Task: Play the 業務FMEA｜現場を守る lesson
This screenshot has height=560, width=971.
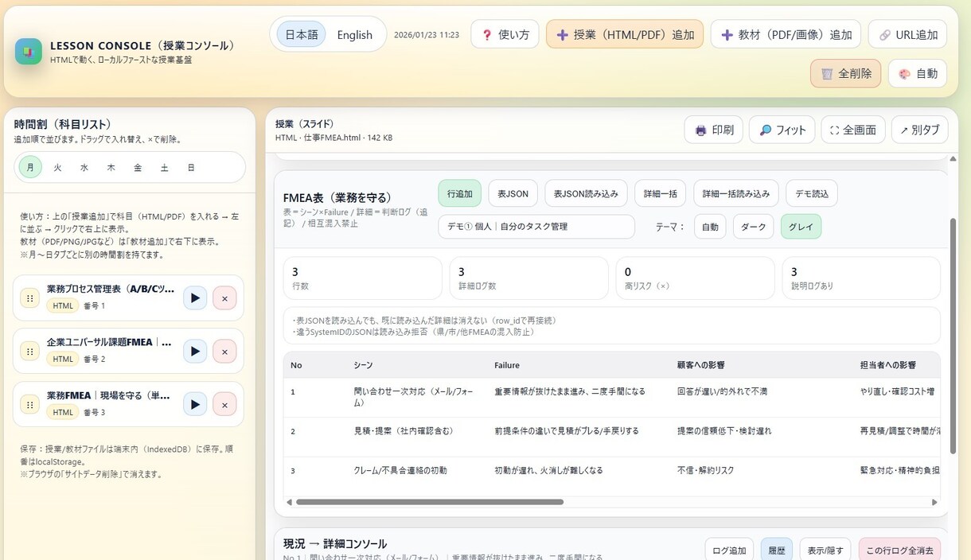Action: point(195,404)
